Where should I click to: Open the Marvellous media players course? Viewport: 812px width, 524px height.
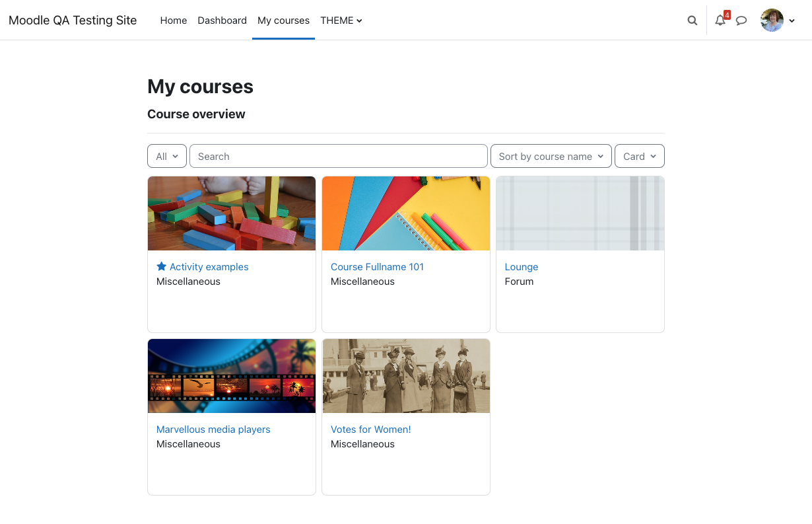point(213,430)
